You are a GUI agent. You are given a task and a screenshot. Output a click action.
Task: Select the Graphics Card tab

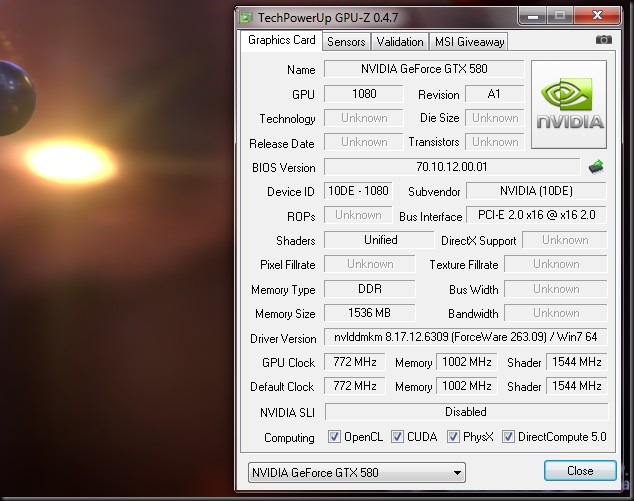[x=281, y=40]
